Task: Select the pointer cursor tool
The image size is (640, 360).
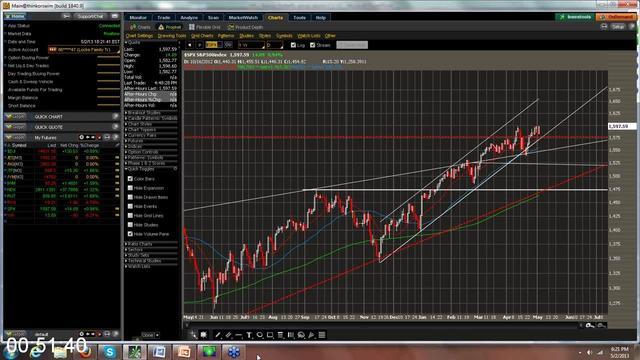Action: tap(193, 335)
